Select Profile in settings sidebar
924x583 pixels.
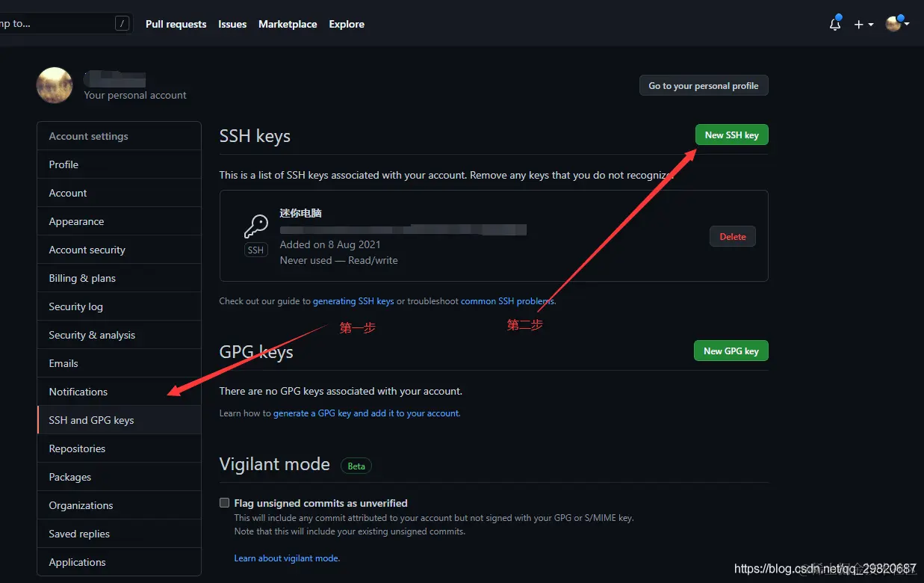pos(119,164)
